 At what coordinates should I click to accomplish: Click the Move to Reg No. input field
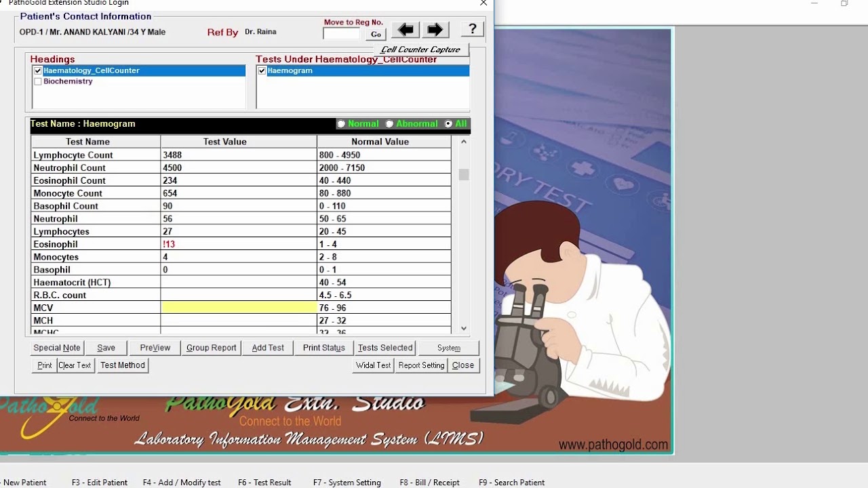(342, 34)
